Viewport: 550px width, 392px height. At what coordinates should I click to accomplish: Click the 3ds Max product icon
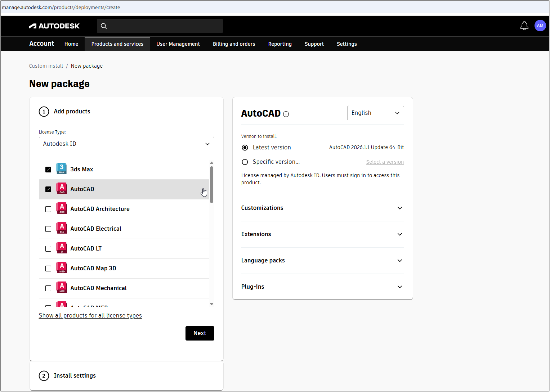(x=61, y=168)
